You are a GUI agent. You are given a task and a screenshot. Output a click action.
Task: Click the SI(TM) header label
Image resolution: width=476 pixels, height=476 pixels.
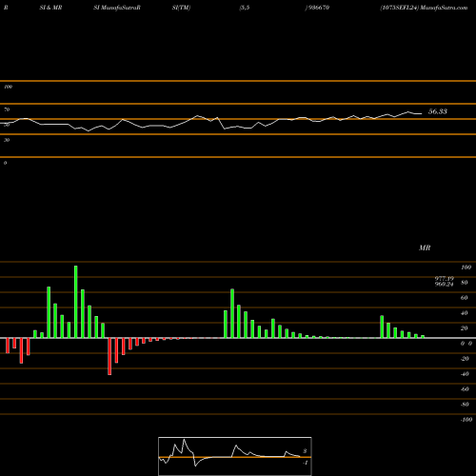click(181, 8)
